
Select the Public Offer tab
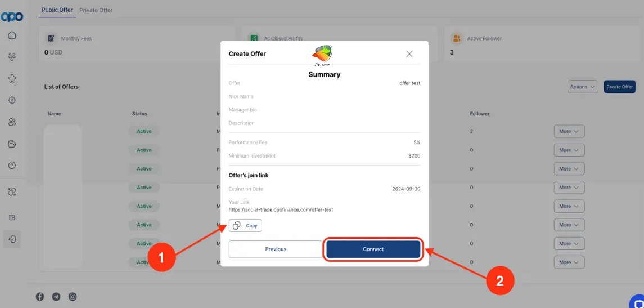57,10
